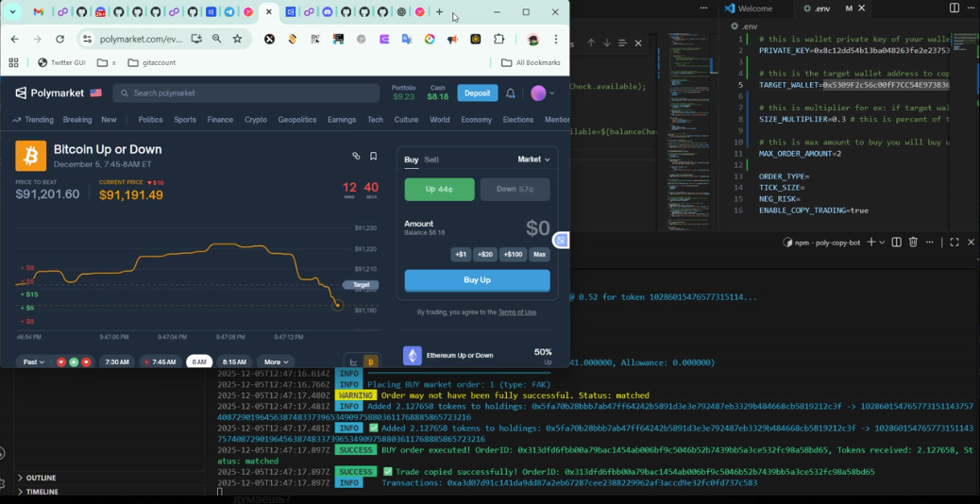Split the VS Code editor

click(x=954, y=8)
